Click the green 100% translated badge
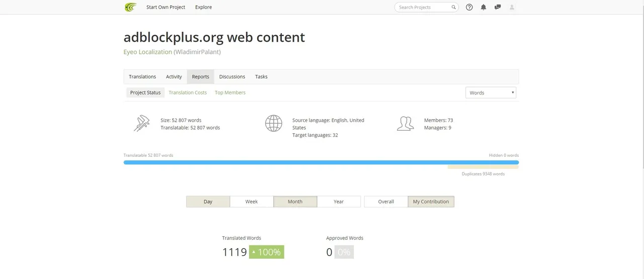This screenshot has width=644, height=279. [x=267, y=252]
